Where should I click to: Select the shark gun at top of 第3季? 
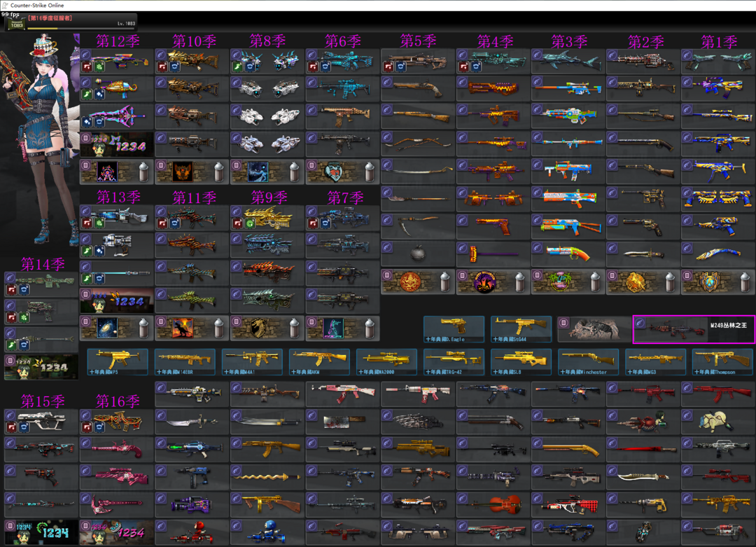pyautogui.click(x=568, y=61)
